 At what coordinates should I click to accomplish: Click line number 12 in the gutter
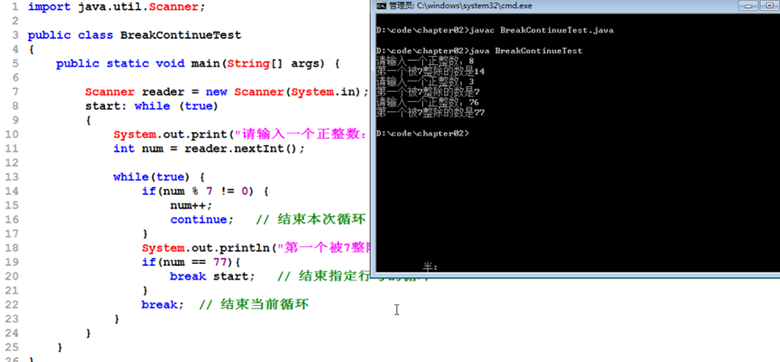point(11,163)
